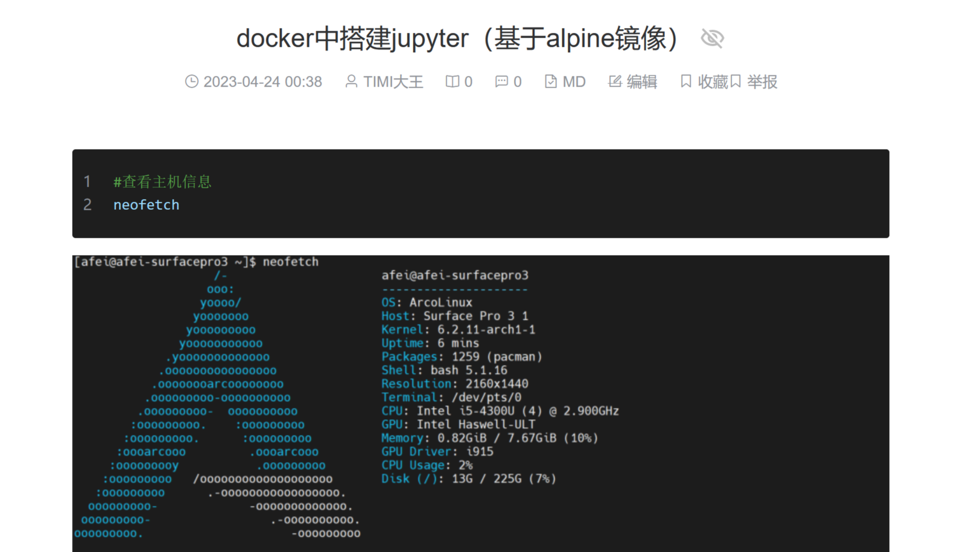This screenshot has height=552, width=980.
Task: Bookmark the article via 收藏
Action: point(713,82)
